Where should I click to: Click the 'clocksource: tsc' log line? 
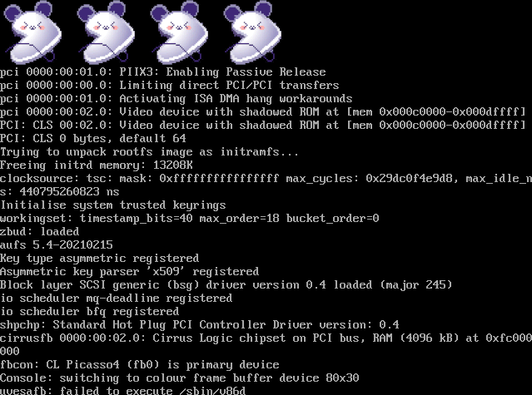[x=266, y=185]
